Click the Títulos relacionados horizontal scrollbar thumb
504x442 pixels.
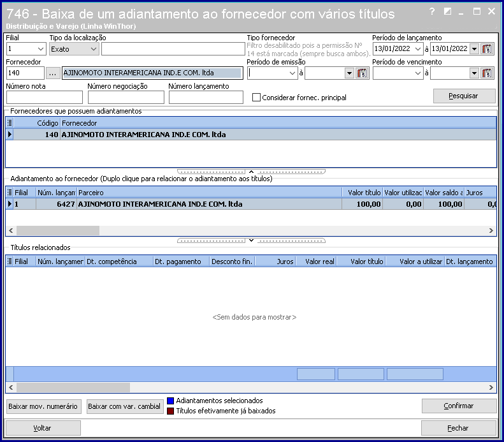(x=73, y=387)
